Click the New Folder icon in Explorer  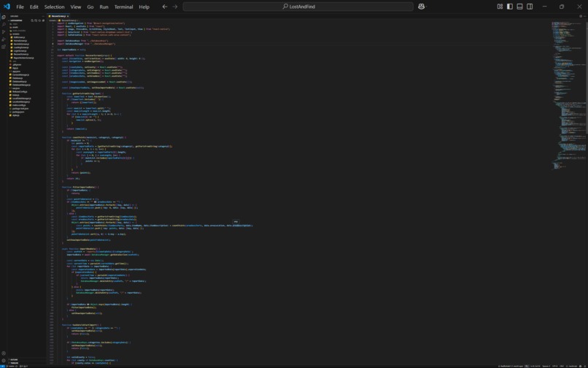(x=36, y=20)
